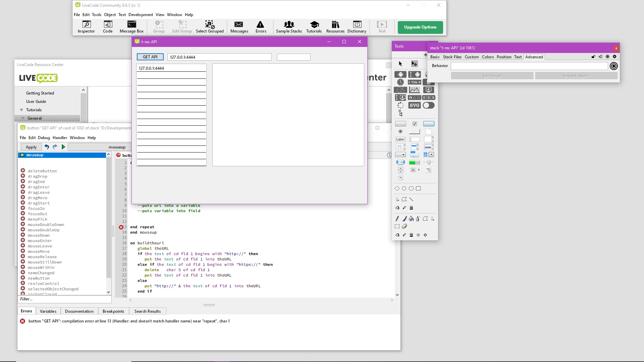Viewport: 644px width, 362px height.
Task: Collapse the Tutorials tree item
Action: tap(21, 110)
